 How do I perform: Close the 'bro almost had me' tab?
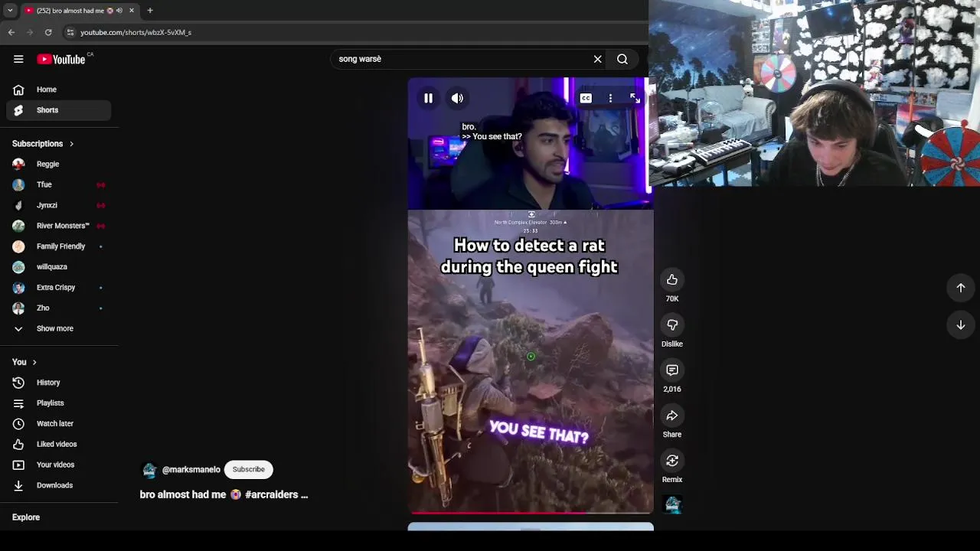pyautogui.click(x=132, y=11)
